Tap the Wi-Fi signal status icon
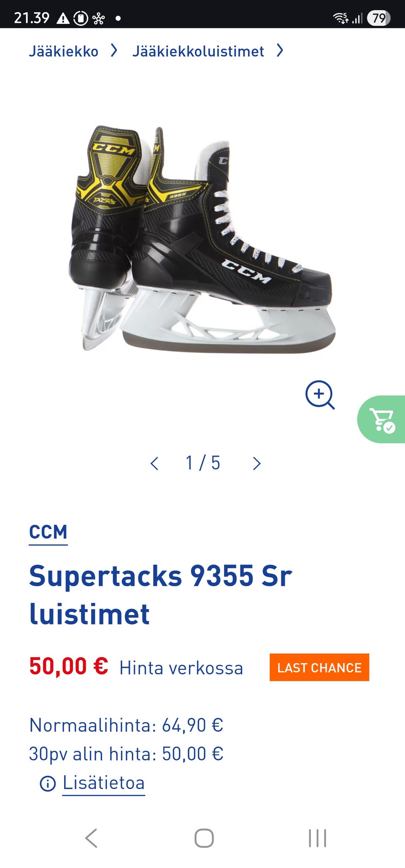The image size is (405, 868). 341,18
